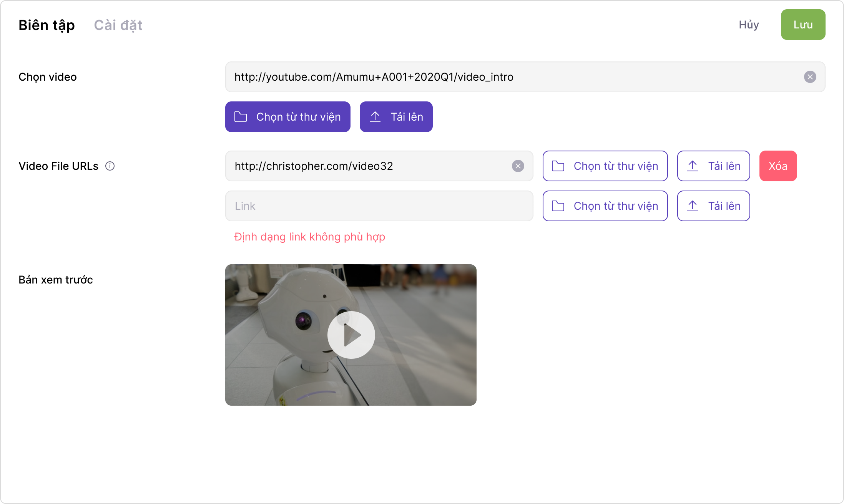Viewport: 844px width, 504px height.
Task: Click upload arrow icon in filled Tải lên button
Action: point(375,117)
